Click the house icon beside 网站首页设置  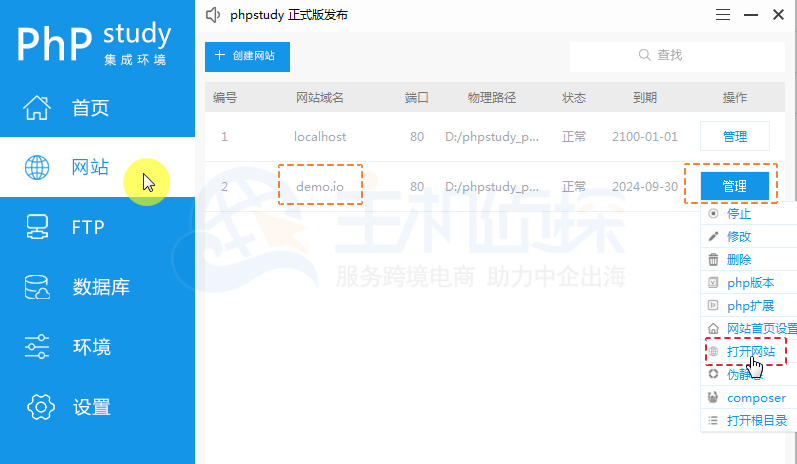pyautogui.click(x=713, y=329)
